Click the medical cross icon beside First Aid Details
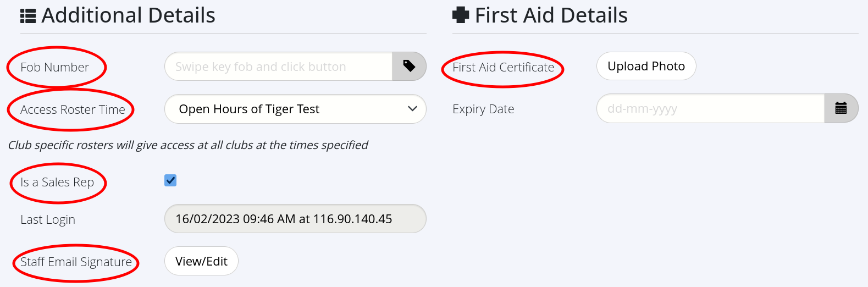The image size is (868, 287). 461,15
